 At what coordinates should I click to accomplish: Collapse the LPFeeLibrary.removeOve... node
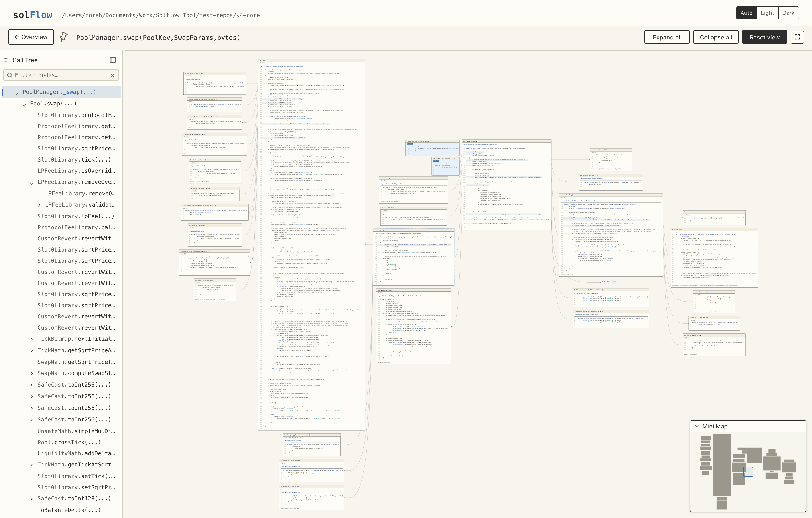point(31,183)
